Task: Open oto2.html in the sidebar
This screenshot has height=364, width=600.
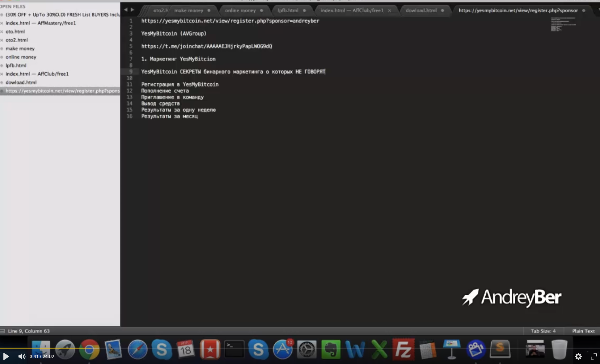Action: (x=17, y=40)
